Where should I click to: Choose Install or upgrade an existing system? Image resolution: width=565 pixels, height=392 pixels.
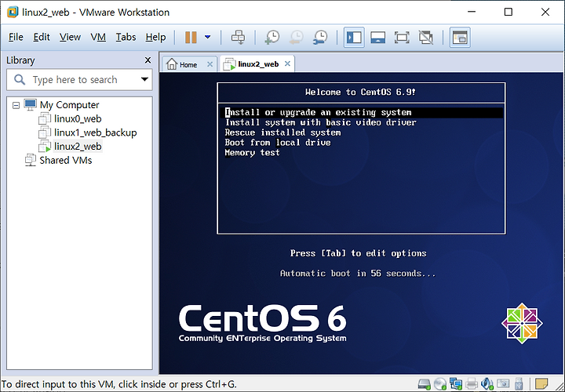(x=362, y=113)
